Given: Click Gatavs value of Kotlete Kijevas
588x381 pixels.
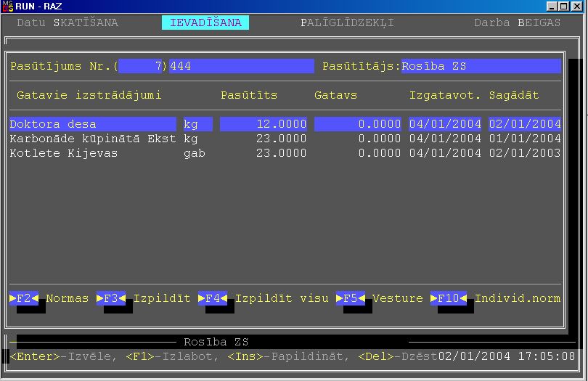Looking at the screenshot, I should pyautogui.click(x=380, y=153).
